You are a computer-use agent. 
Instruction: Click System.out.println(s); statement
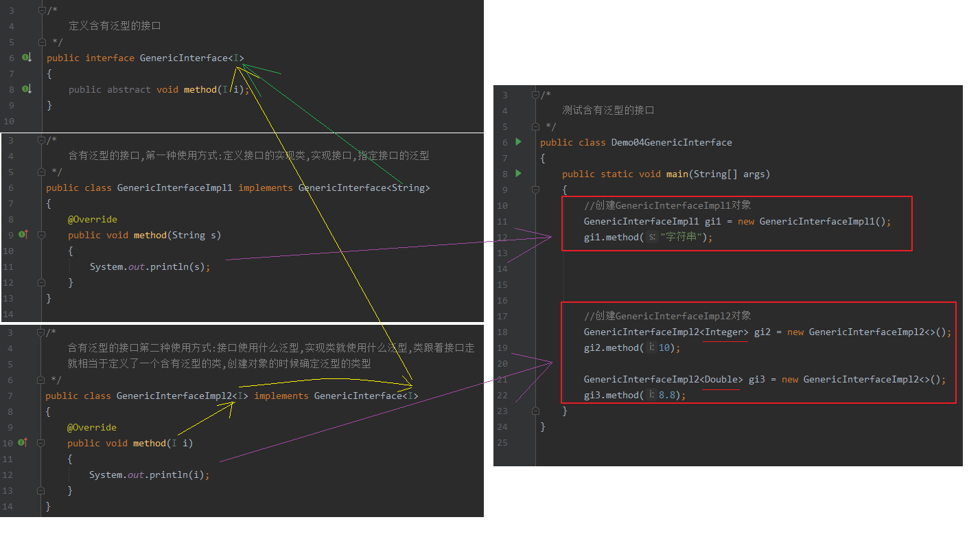point(150,266)
